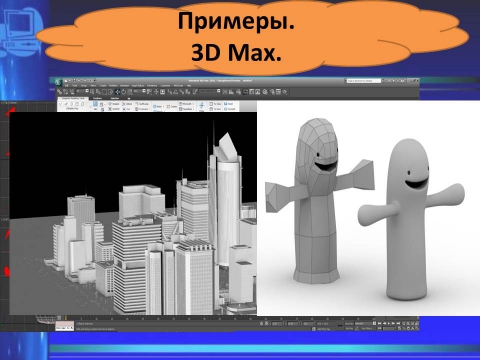
Task: Toggle Angle Snap on the toolbar
Action: coord(176,92)
